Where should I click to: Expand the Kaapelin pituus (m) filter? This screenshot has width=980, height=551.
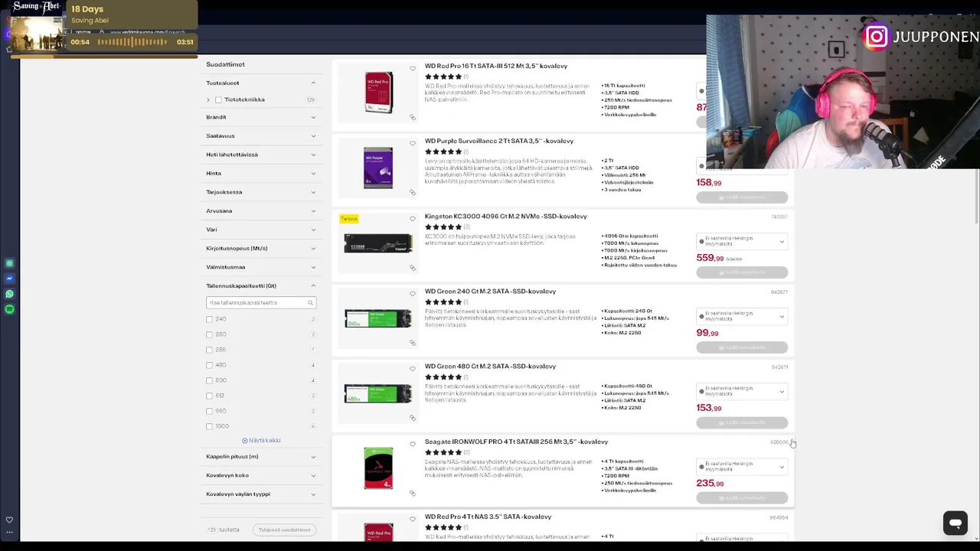click(261, 456)
